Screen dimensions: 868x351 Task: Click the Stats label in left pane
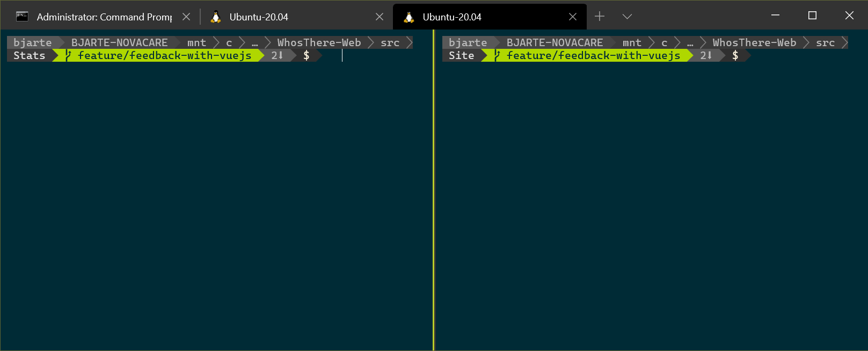tap(30, 55)
